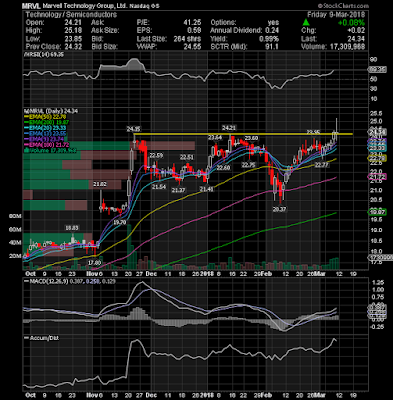Click the yellow 22.78 price axis tag

377,158
